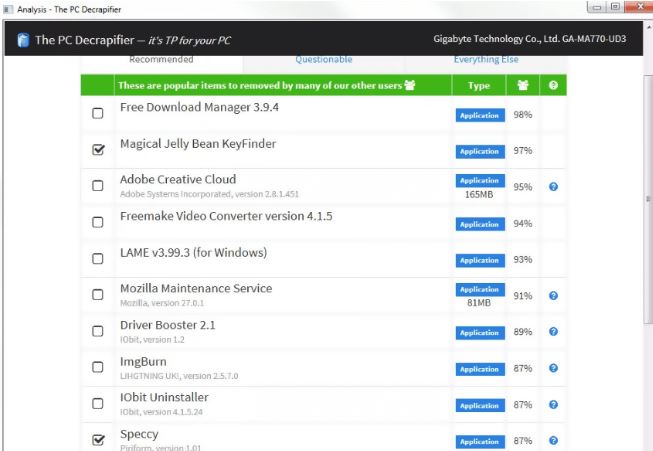
Task: Open help info for Driver Booster 2.1
Action: [x=553, y=332]
